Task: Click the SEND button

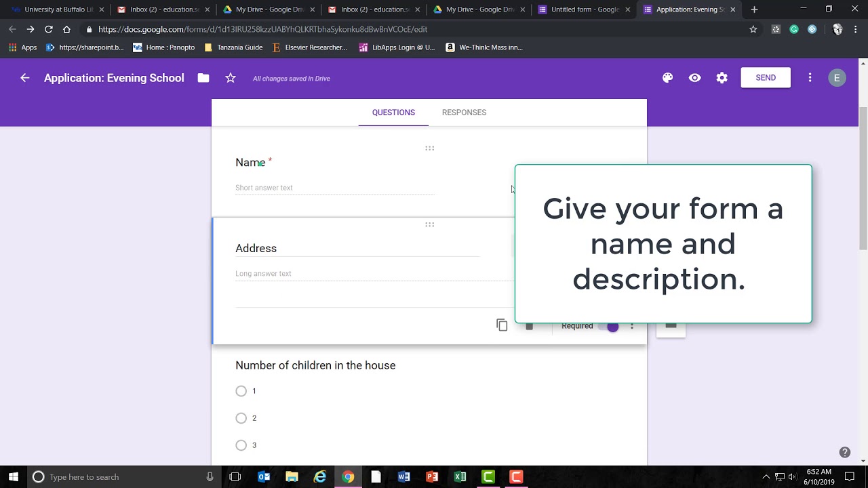Action: (x=766, y=78)
